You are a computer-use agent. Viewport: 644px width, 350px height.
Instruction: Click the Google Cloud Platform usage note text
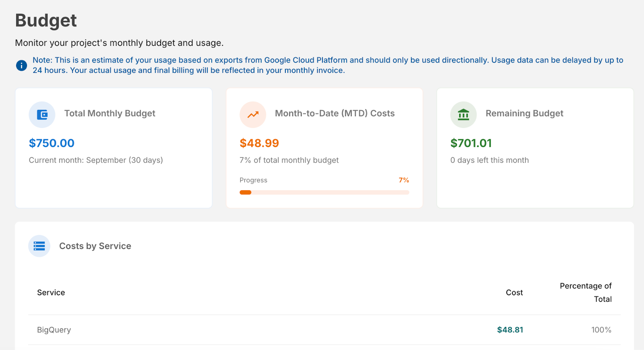328,65
